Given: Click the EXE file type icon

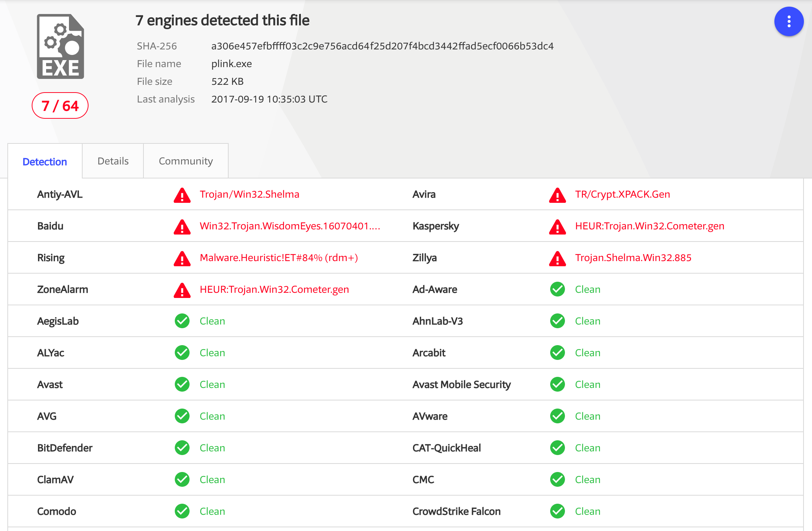Looking at the screenshot, I should pyautogui.click(x=60, y=46).
